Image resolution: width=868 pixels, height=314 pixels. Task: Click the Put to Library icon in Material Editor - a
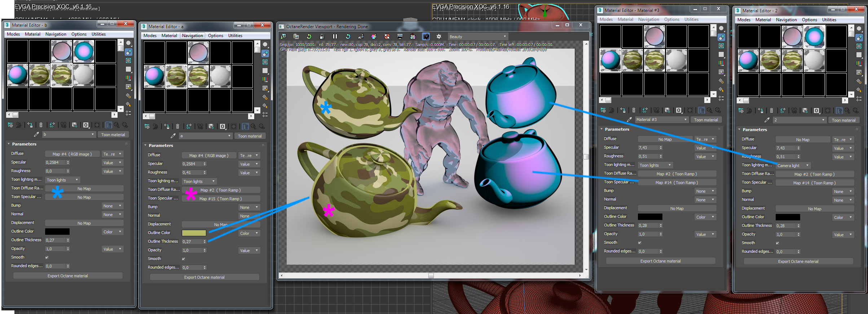[x=211, y=126]
